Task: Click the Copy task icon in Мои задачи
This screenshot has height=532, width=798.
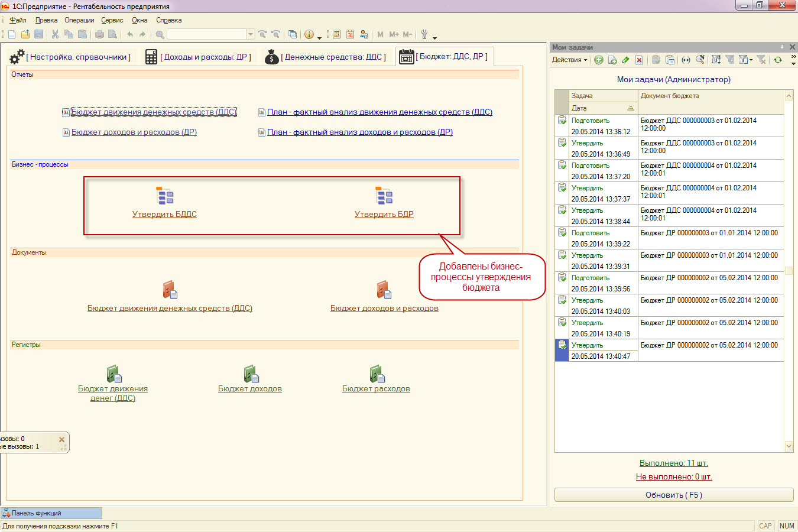Action: pyautogui.click(x=612, y=60)
